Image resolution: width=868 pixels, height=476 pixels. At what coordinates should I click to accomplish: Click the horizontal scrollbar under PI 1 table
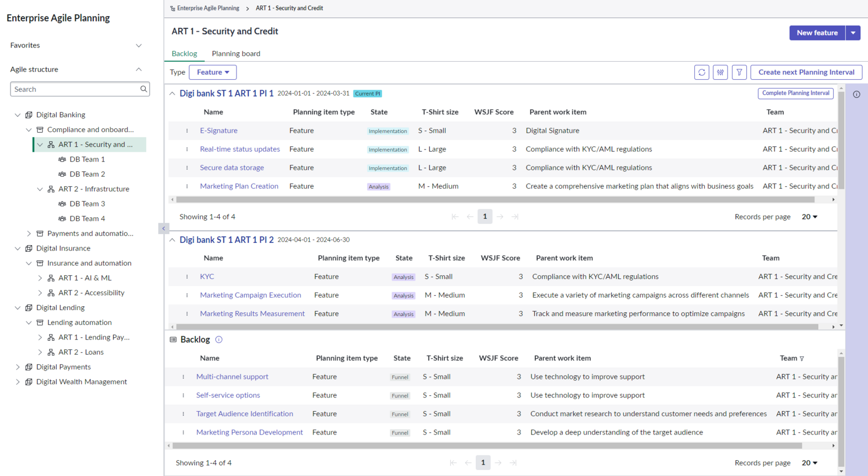[495, 200]
